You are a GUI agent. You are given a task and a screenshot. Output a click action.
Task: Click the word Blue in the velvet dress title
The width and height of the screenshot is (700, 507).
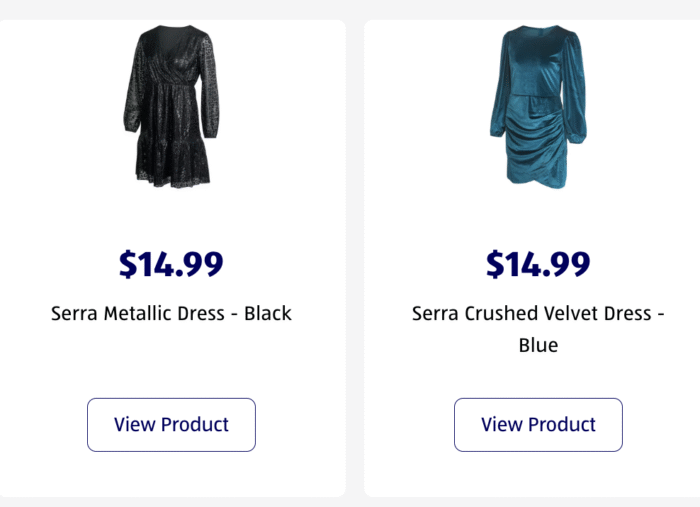538,345
